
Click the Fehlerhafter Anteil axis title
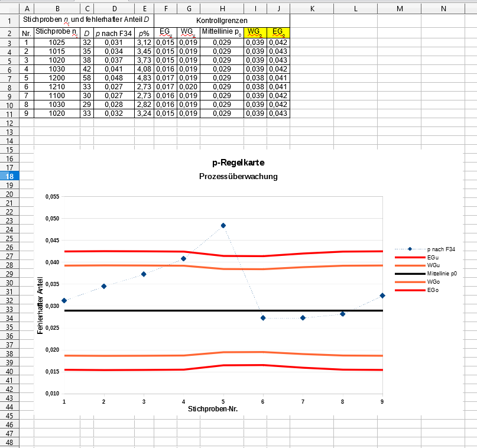click(40, 311)
